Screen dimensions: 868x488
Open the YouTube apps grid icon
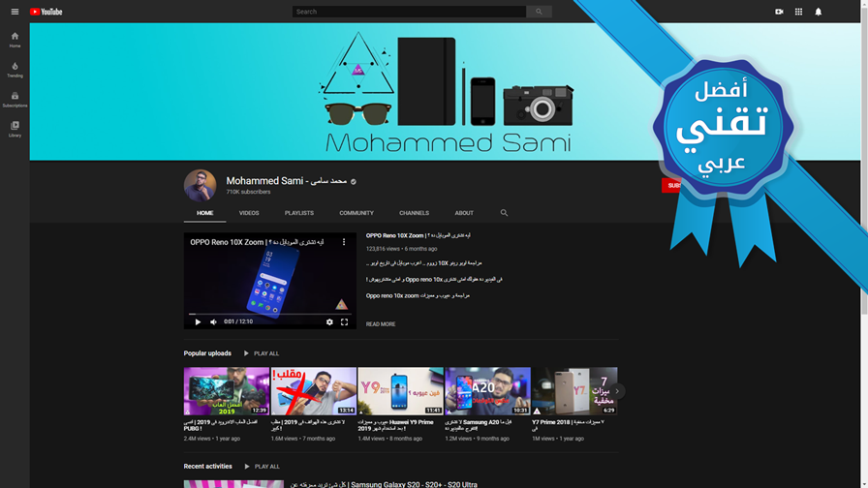(798, 12)
